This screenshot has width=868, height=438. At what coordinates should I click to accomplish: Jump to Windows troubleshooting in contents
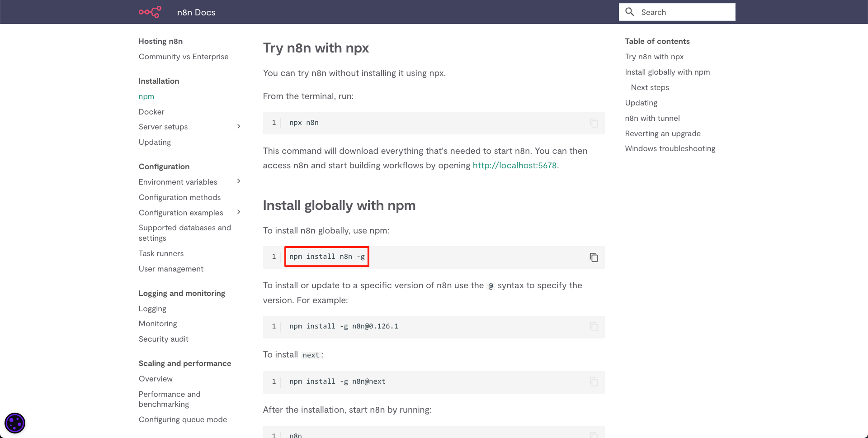coord(670,148)
